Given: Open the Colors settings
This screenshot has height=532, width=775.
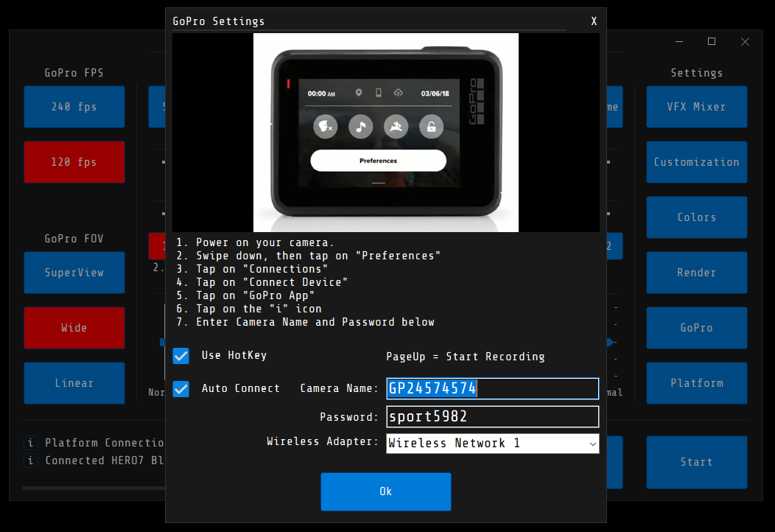Looking at the screenshot, I should pos(696,217).
